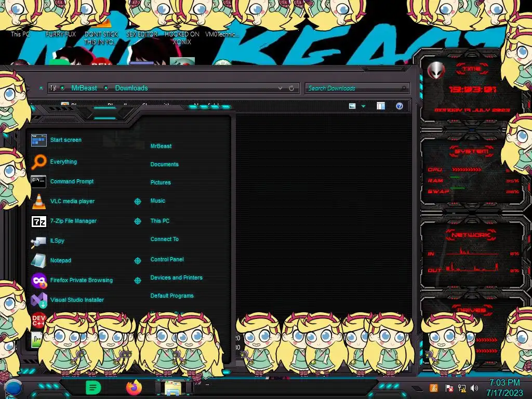The width and height of the screenshot is (532, 399).
Task: Select the VM0Technic desktop shortcut
Action: [222, 34]
